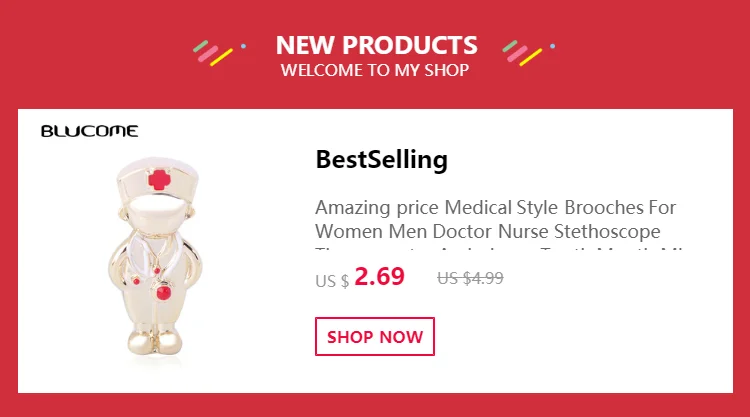750x417 pixels.
Task: Click the BestSelling heading
Action: (x=382, y=160)
